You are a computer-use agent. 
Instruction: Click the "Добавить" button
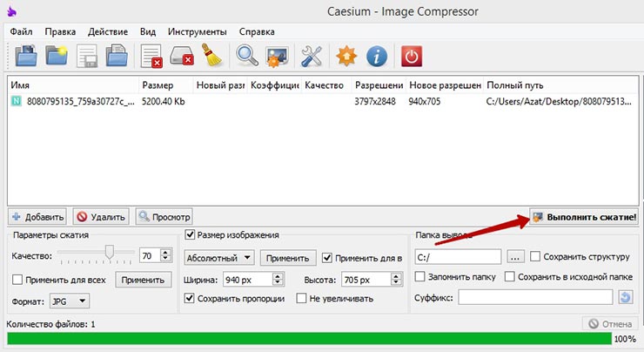[37, 217]
